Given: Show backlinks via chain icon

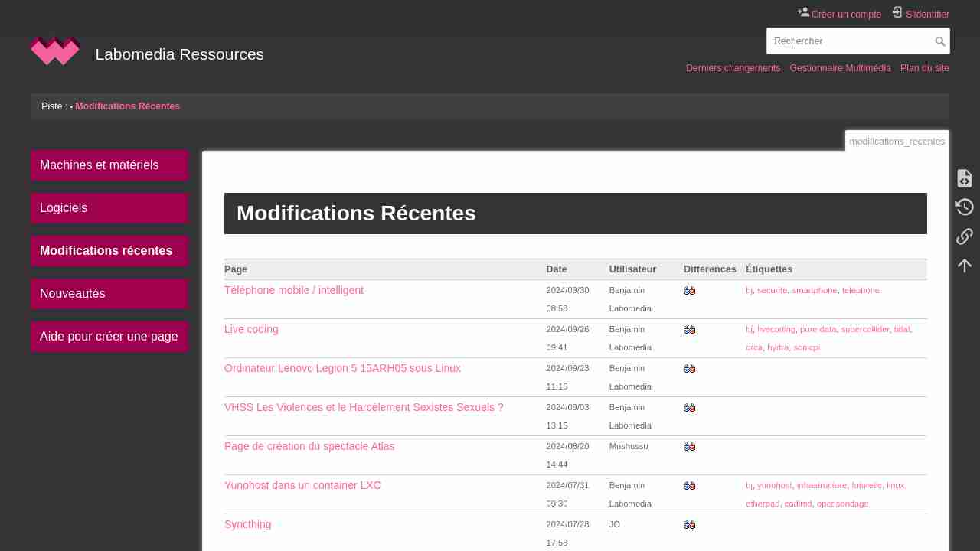Looking at the screenshot, I should (964, 236).
